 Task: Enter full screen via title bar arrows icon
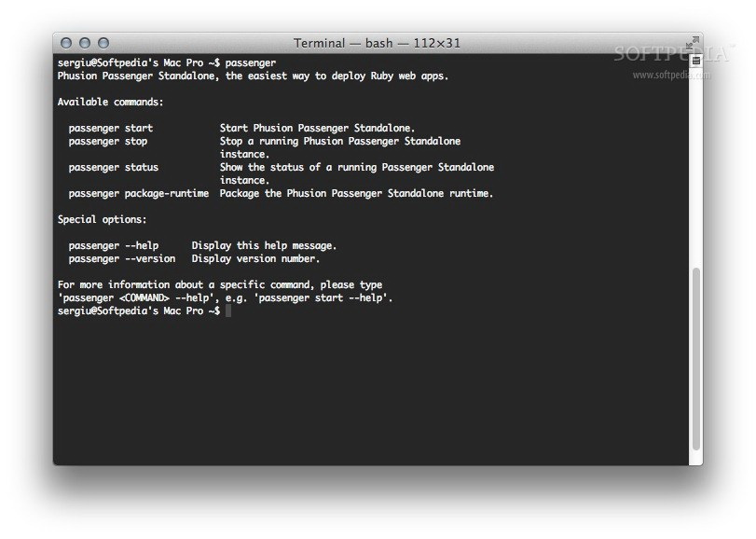[693, 42]
